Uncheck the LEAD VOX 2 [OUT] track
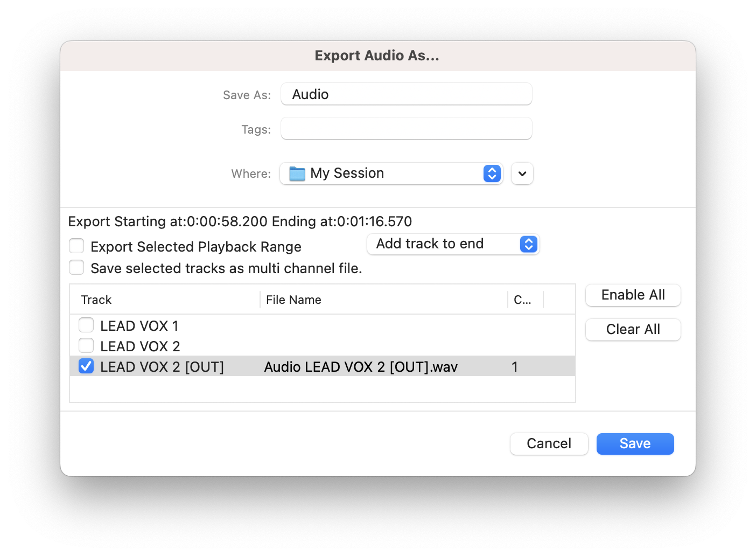756x556 pixels. tap(86, 366)
